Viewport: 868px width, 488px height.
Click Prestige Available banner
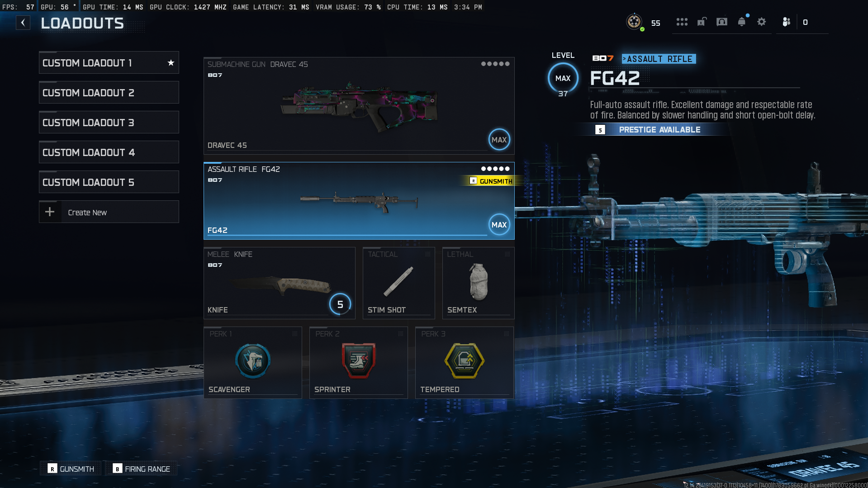pyautogui.click(x=659, y=130)
